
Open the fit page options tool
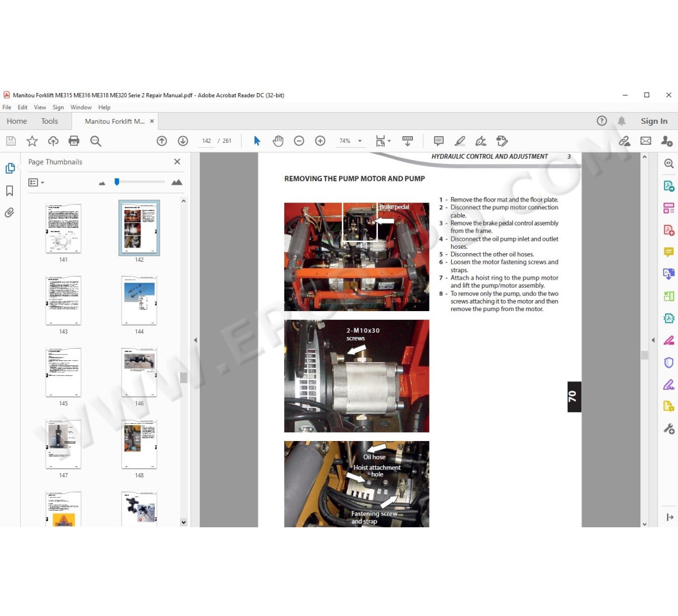tap(383, 141)
